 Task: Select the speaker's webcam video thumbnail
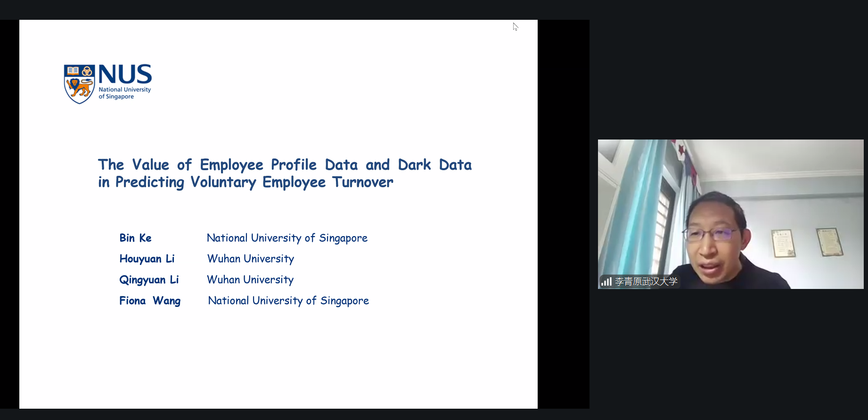click(x=730, y=214)
